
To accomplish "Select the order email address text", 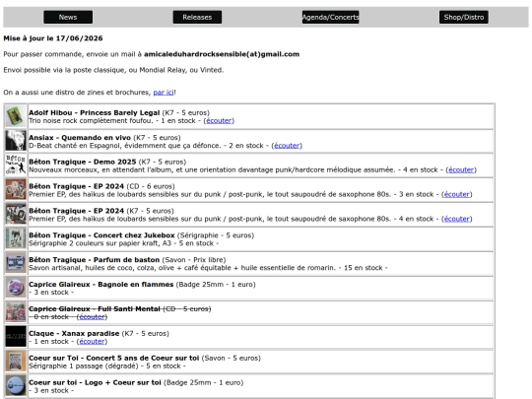I will click(222, 54).
